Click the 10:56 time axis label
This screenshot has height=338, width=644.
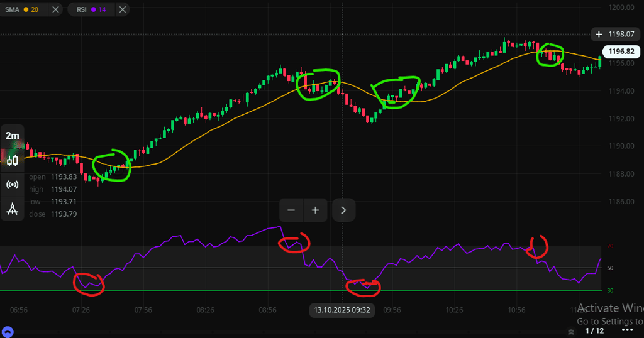(x=517, y=310)
